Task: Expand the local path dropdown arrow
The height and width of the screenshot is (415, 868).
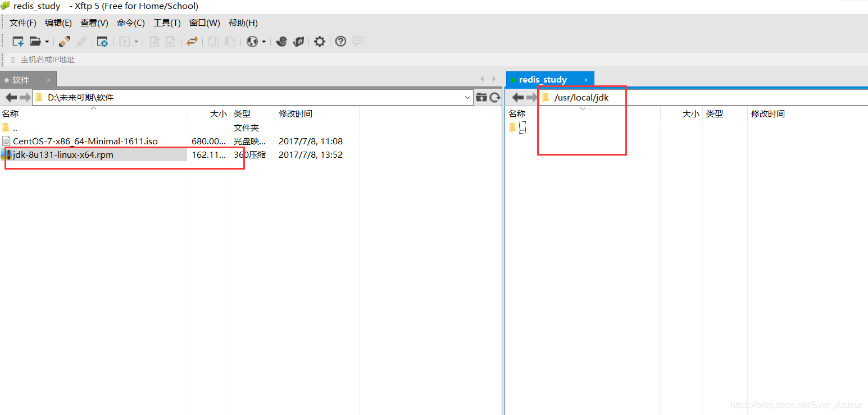Action: tap(468, 98)
